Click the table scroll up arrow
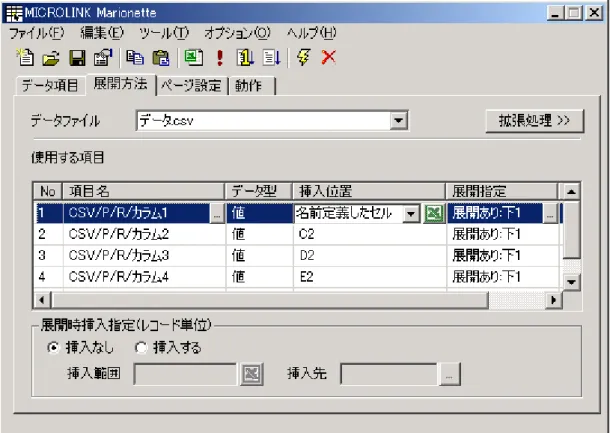Viewport: 610px width, 433px height. [571, 191]
